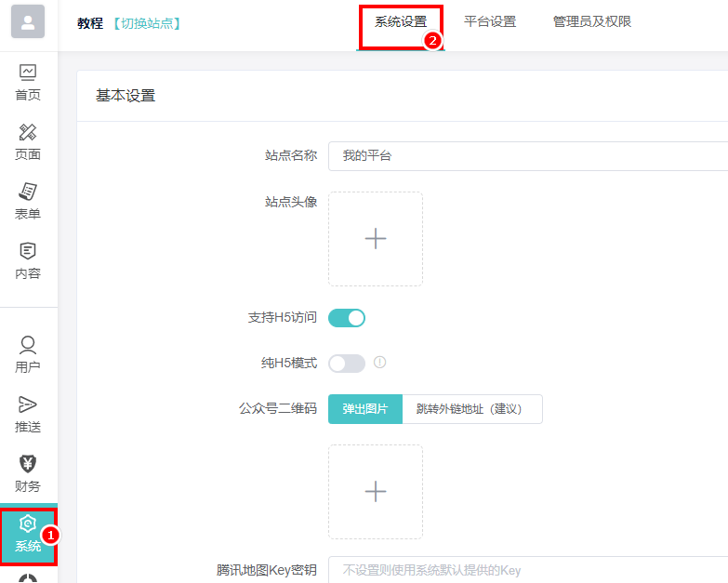Open 表单 forms section in sidebar
This screenshot has height=583, width=728.
pos(28,202)
